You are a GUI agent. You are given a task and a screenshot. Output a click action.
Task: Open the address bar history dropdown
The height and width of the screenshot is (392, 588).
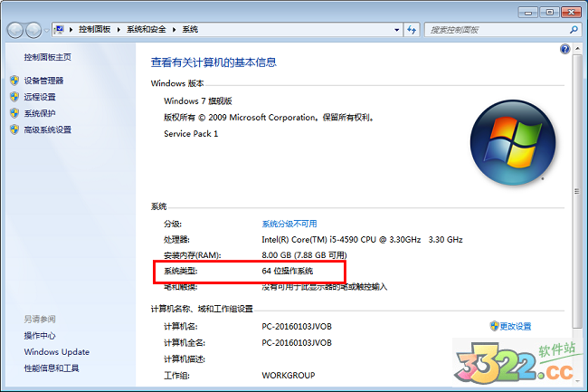pos(397,30)
